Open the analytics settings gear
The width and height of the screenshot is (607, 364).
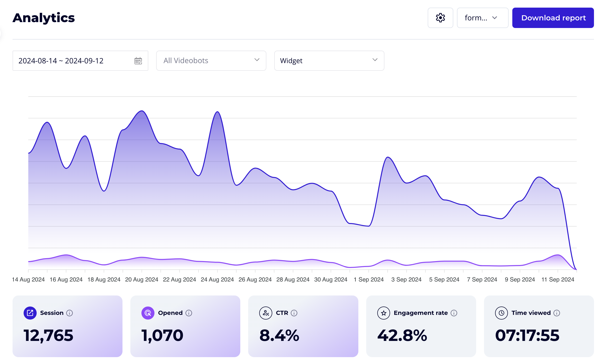click(440, 17)
